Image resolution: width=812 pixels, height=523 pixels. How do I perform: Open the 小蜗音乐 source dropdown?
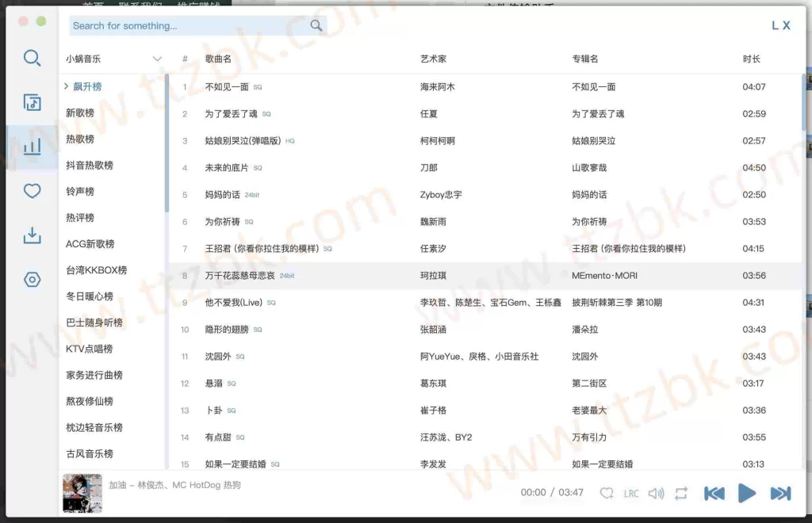click(111, 58)
